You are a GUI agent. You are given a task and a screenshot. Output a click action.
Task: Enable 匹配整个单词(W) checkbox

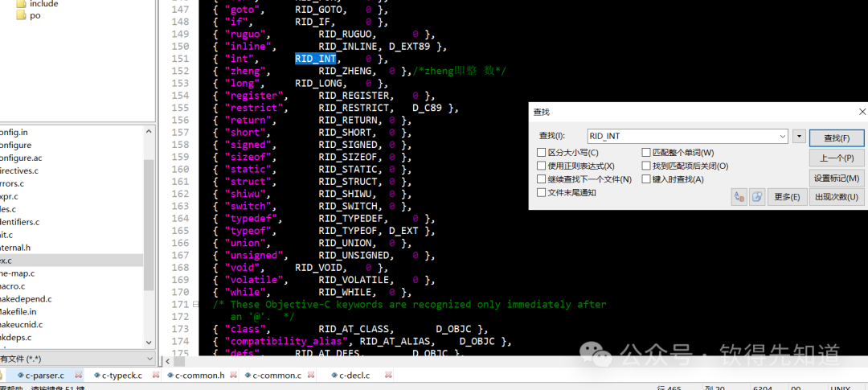click(x=646, y=152)
